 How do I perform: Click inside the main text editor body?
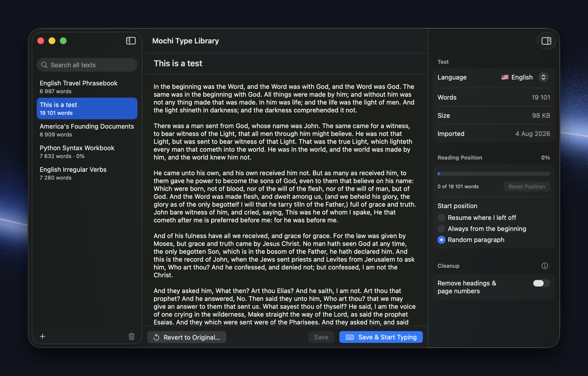284,200
